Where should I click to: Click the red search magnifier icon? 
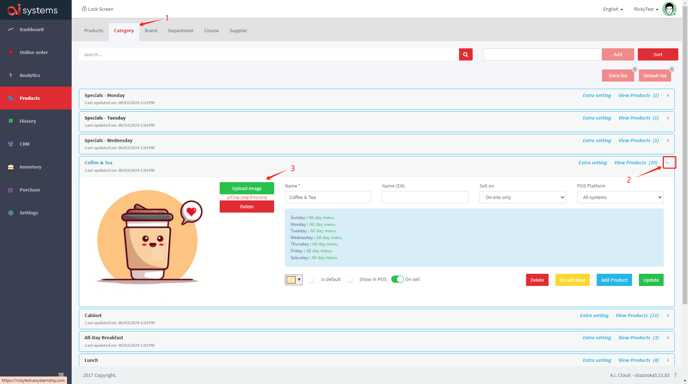[466, 54]
